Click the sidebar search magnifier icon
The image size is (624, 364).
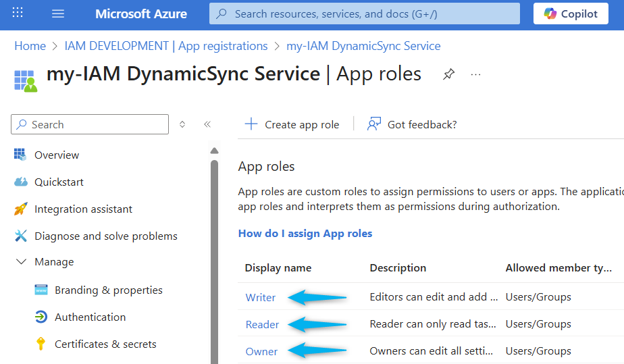pyautogui.click(x=22, y=124)
